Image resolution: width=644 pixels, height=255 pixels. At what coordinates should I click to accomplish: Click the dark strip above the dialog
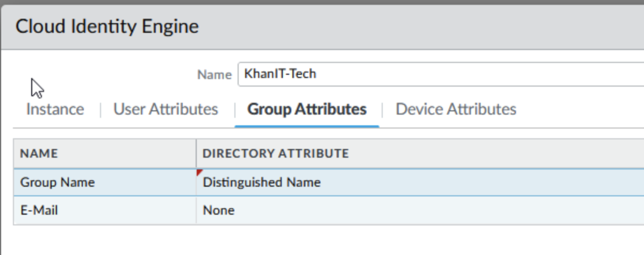coord(323,2)
